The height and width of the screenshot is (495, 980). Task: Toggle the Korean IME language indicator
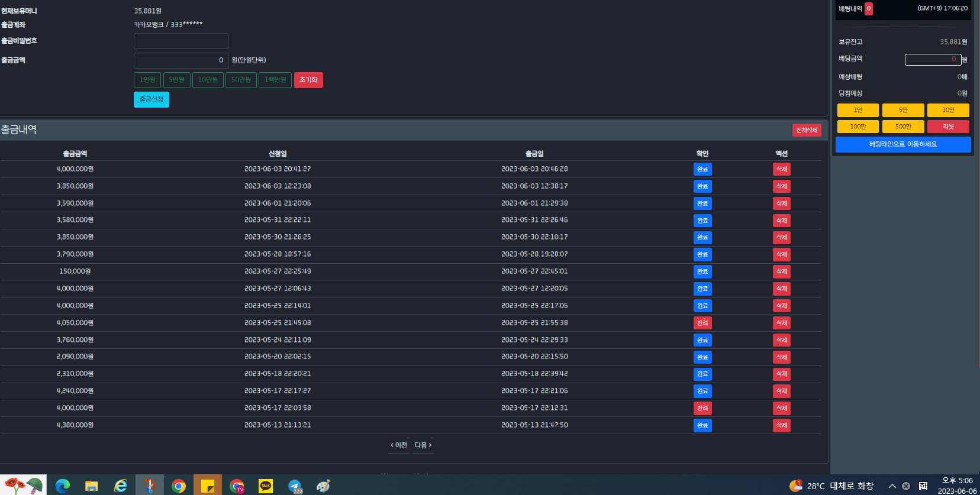[x=923, y=486]
